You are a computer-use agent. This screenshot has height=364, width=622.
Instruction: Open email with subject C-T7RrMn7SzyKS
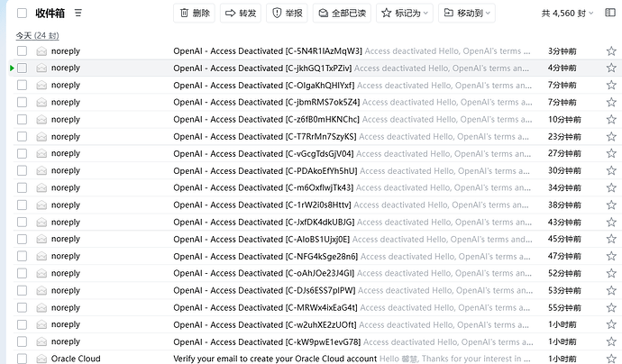(x=265, y=137)
